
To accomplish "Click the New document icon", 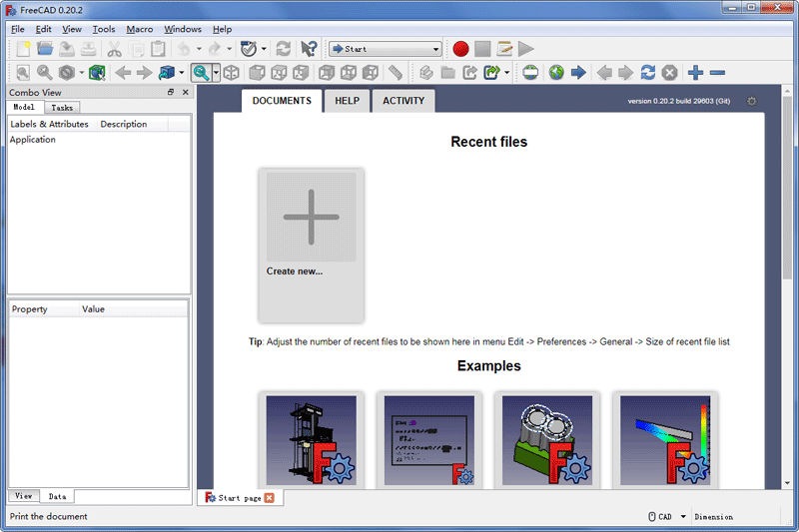I will [x=22, y=48].
